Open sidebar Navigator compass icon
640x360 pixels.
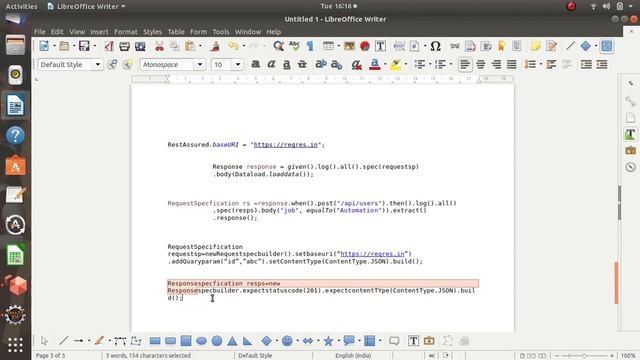(x=631, y=167)
